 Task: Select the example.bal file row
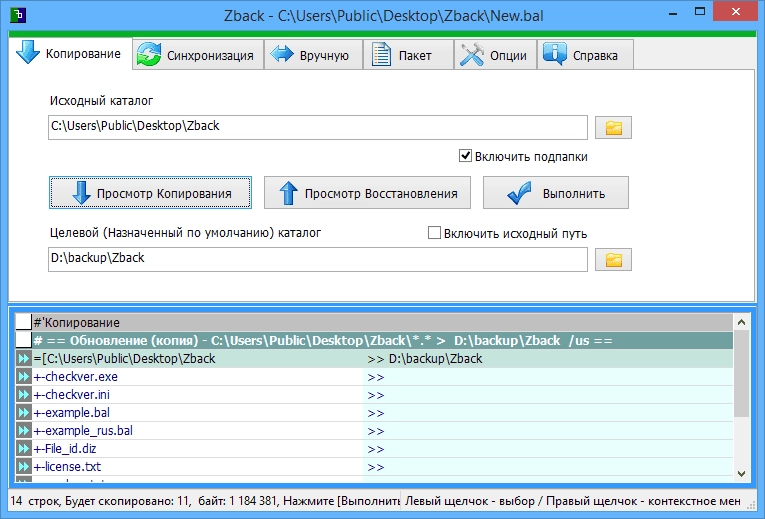pos(374,413)
